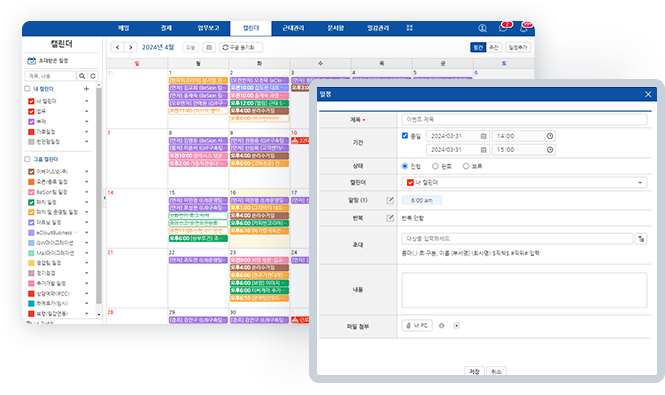Switch to the first top navigation tab

pos(123,28)
